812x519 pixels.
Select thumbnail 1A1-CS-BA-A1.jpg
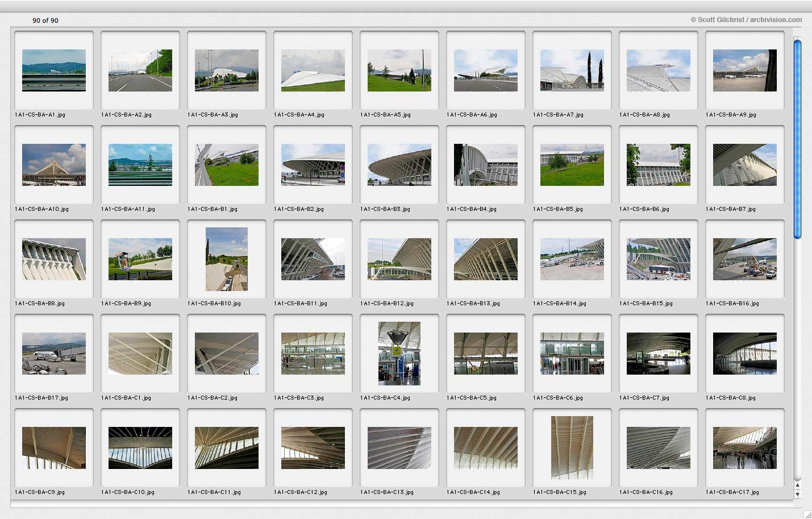[54, 70]
